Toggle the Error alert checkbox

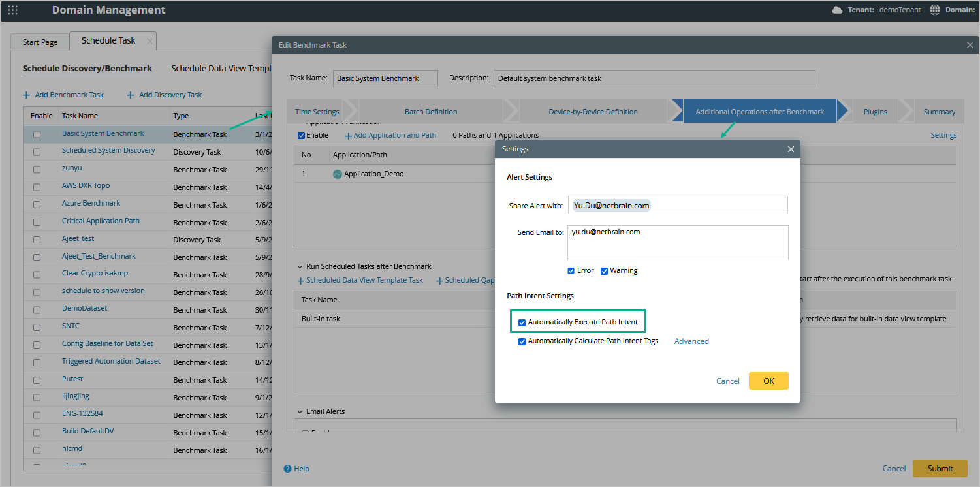[x=571, y=271]
